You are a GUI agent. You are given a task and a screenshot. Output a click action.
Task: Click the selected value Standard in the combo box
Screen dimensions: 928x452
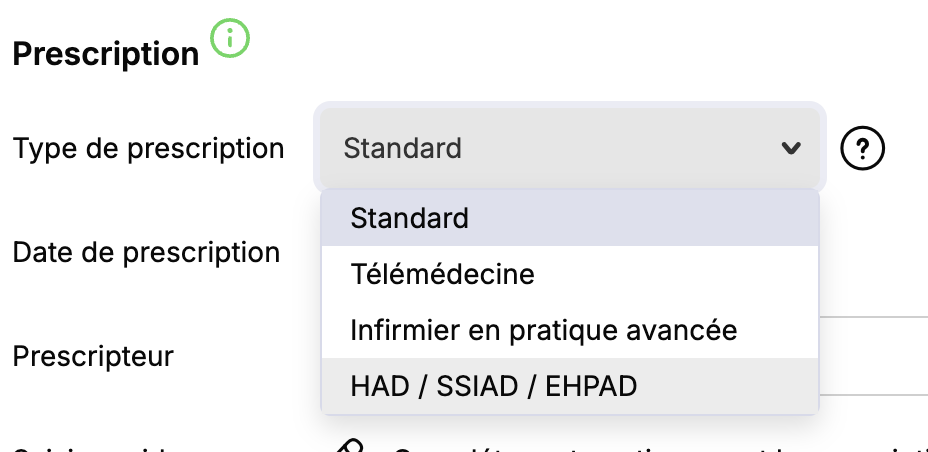[403, 149]
